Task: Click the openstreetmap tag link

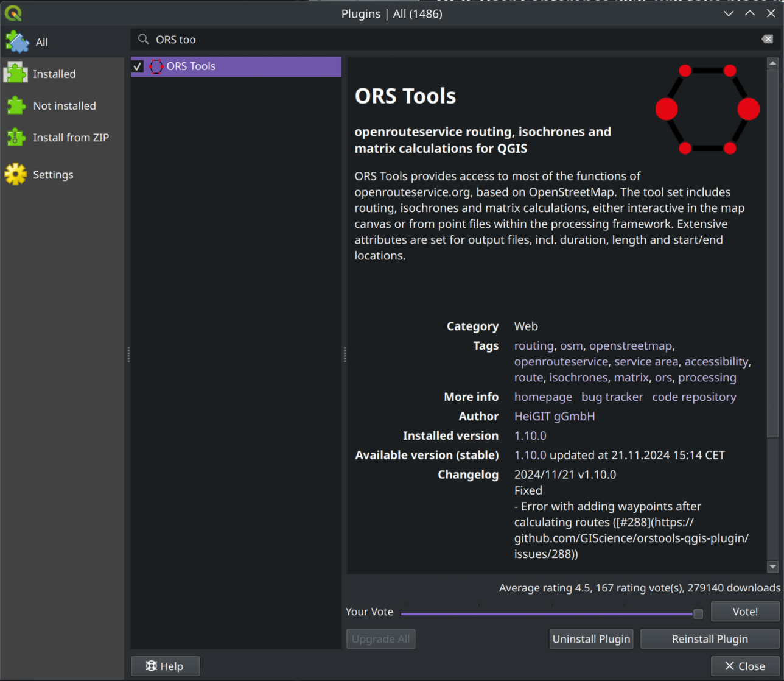Action: [631, 346]
